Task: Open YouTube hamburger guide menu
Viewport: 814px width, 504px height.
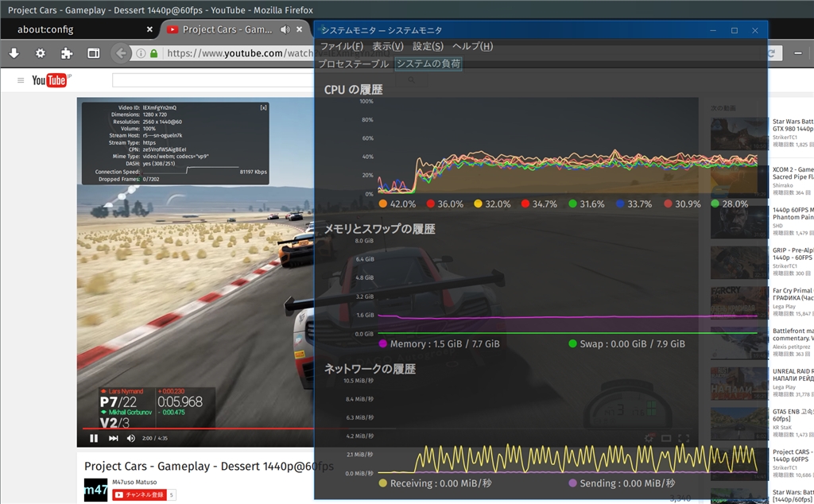Action: pos(21,80)
